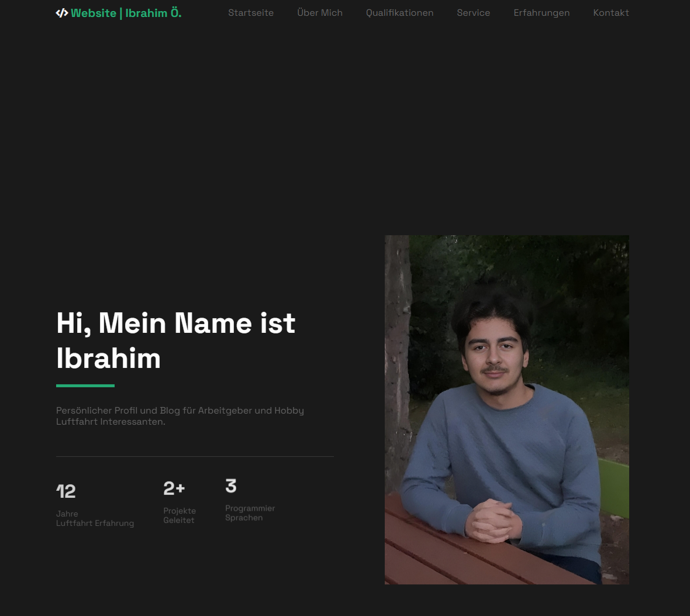Open the Kontakt page
Viewport: 690px width, 616px height.
(x=610, y=12)
